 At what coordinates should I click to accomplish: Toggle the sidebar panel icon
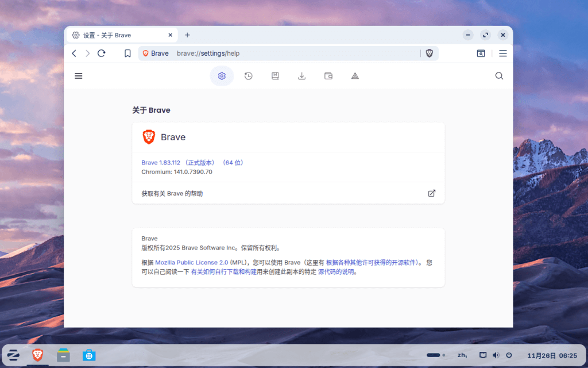481,53
